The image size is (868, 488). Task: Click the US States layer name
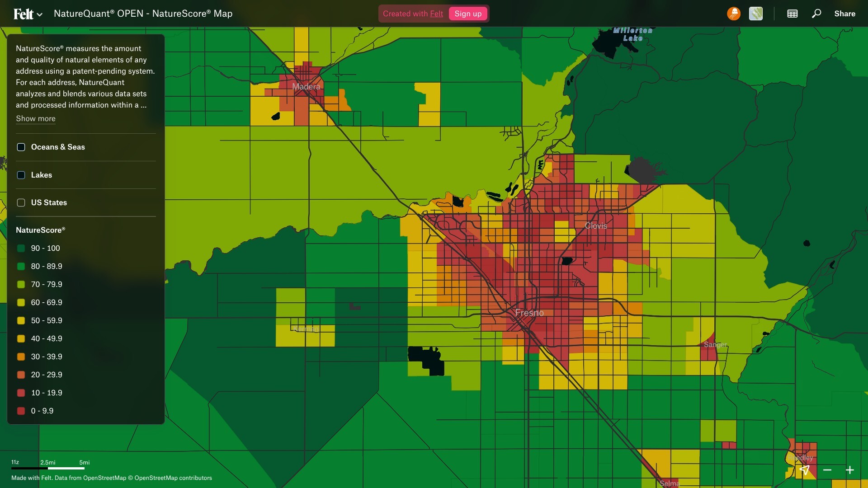pyautogui.click(x=49, y=202)
